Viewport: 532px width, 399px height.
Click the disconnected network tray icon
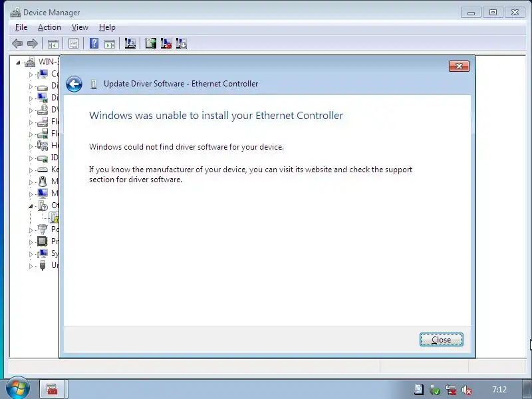pyautogui.click(x=451, y=390)
